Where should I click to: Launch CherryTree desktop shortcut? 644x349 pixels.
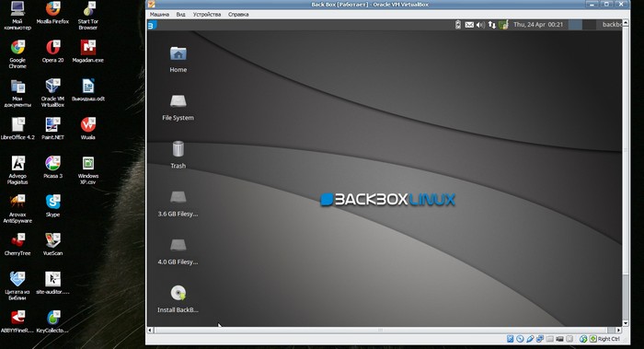pyautogui.click(x=17, y=244)
